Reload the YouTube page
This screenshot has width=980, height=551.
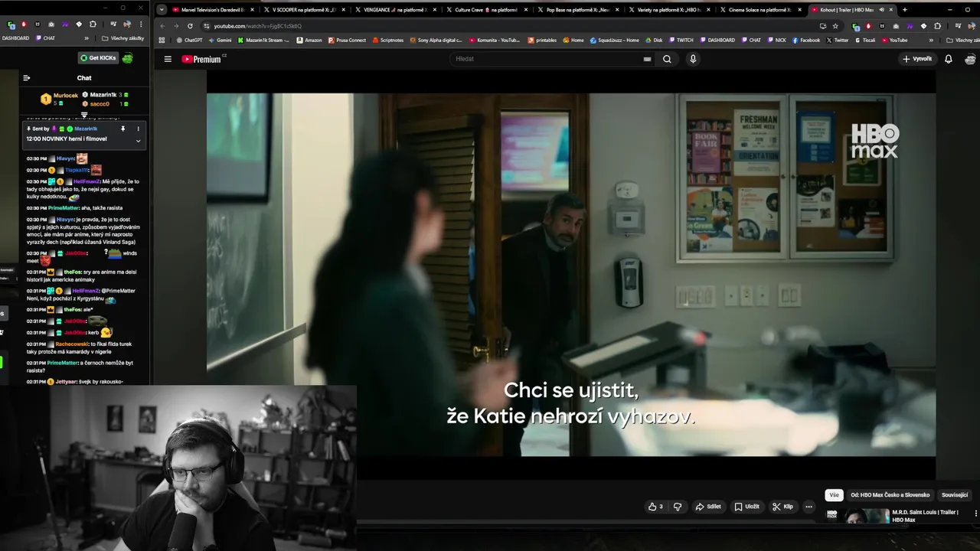pyautogui.click(x=190, y=25)
